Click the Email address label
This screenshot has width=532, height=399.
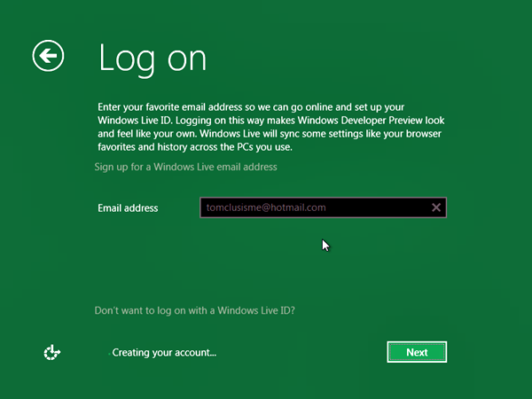(128, 208)
